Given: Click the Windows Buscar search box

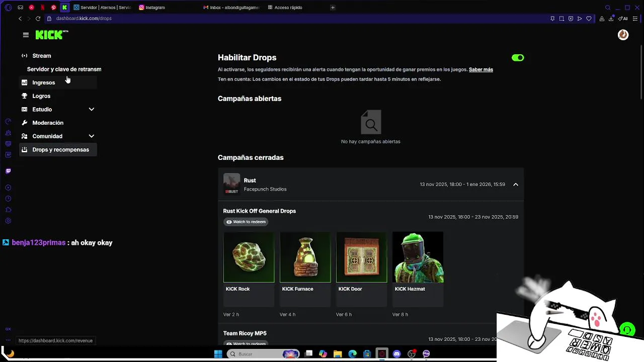Looking at the screenshot, I should (264, 354).
